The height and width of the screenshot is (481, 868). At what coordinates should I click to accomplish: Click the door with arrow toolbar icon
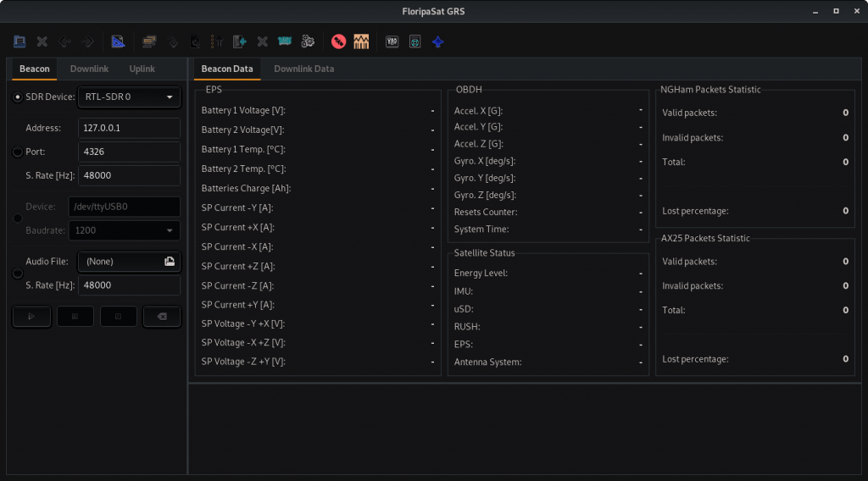(240, 41)
